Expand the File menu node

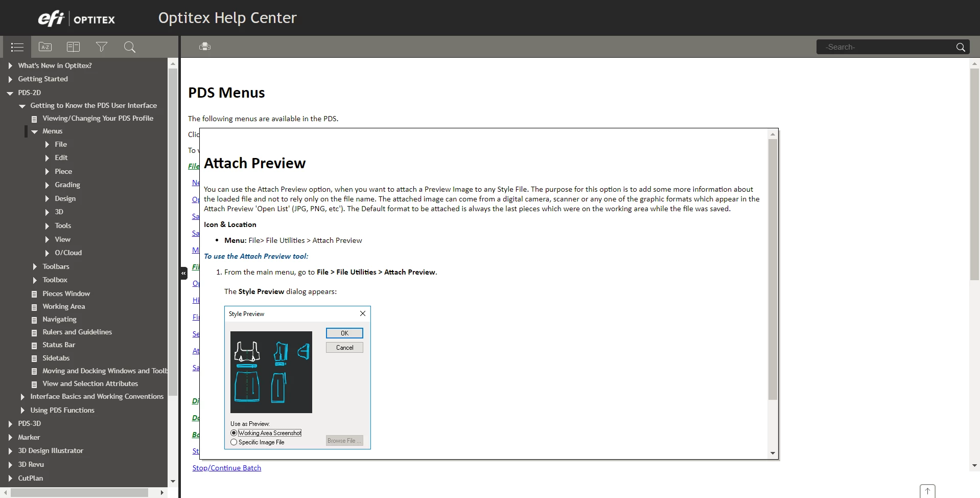click(x=47, y=145)
